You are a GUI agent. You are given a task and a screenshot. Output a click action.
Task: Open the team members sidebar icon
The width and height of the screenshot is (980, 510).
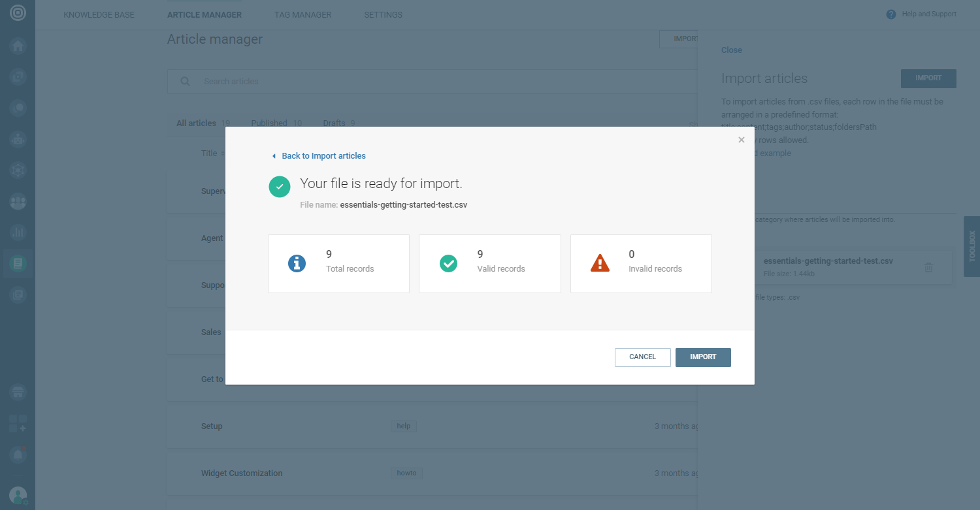tap(18, 202)
